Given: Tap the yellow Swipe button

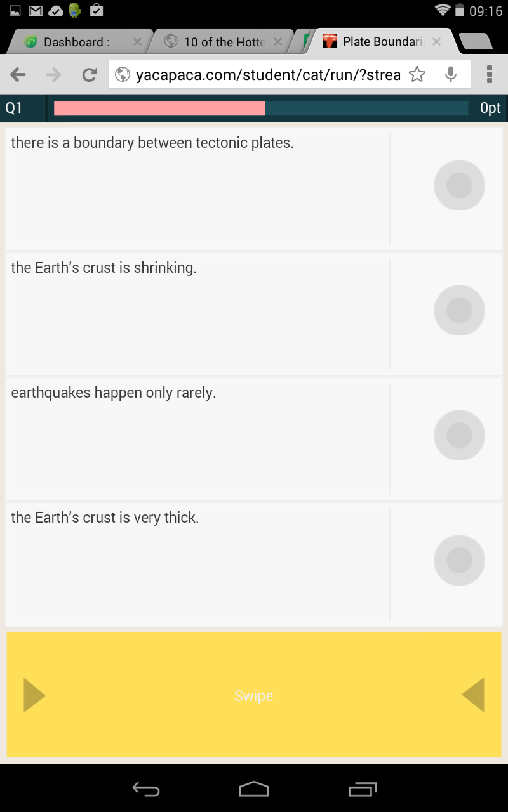Looking at the screenshot, I should click(254, 695).
